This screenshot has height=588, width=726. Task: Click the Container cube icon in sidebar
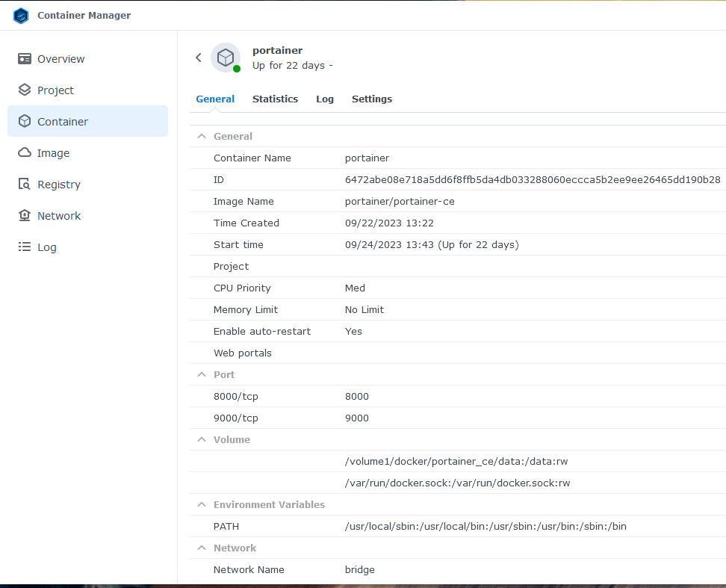point(25,122)
